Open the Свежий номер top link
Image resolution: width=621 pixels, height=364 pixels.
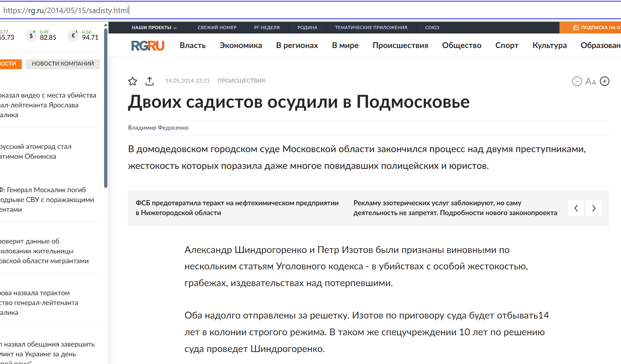click(x=217, y=28)
